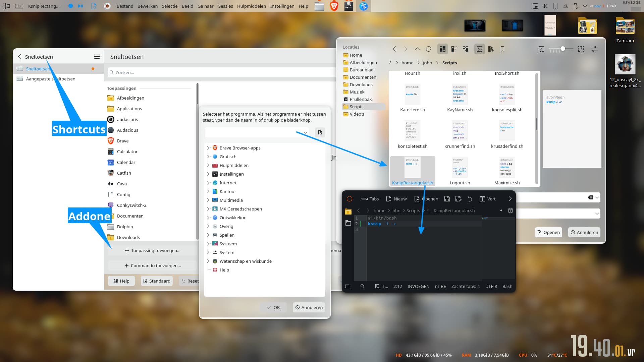Click Annuleren in file dialog
The width and height of the screenshot is (644, 362).
[x=584, y=232]
